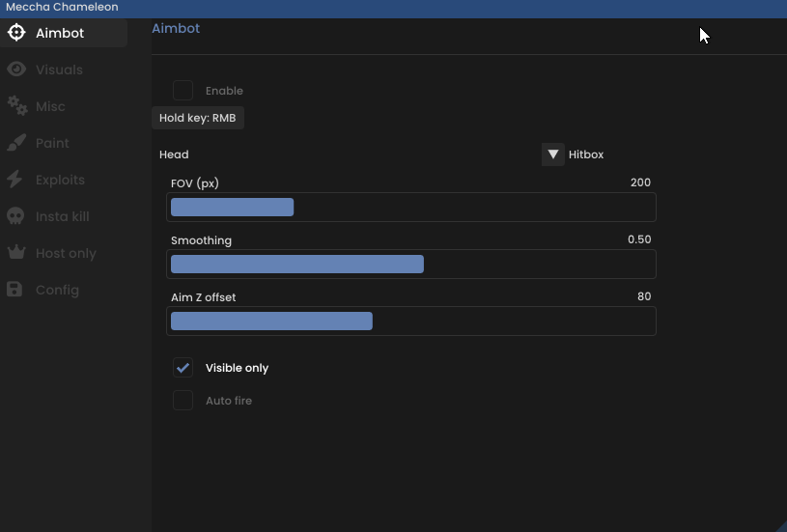Click the Meccha Chameleon title bar
This screenshot has height=532, width=787.
click(x=394, y=9)
